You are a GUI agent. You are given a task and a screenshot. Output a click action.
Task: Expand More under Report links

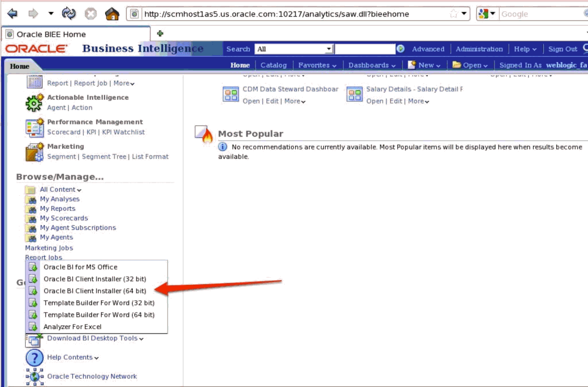[x=124, y=83]
